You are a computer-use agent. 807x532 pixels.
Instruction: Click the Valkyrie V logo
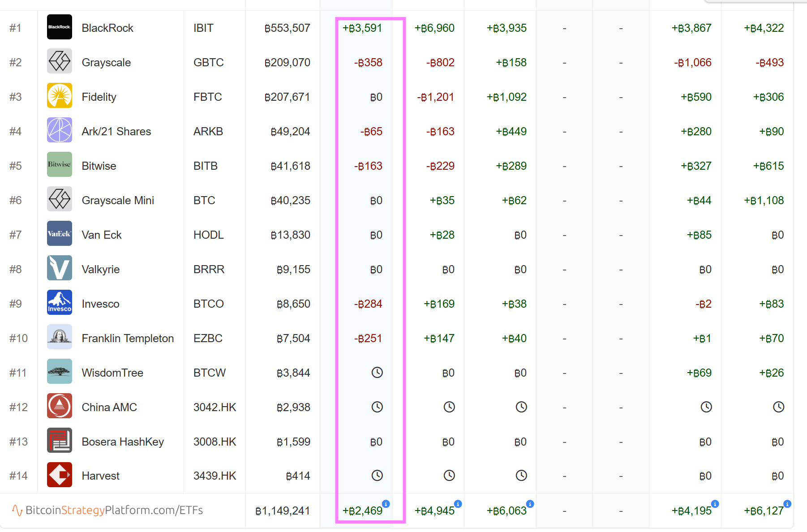(59, 268)
